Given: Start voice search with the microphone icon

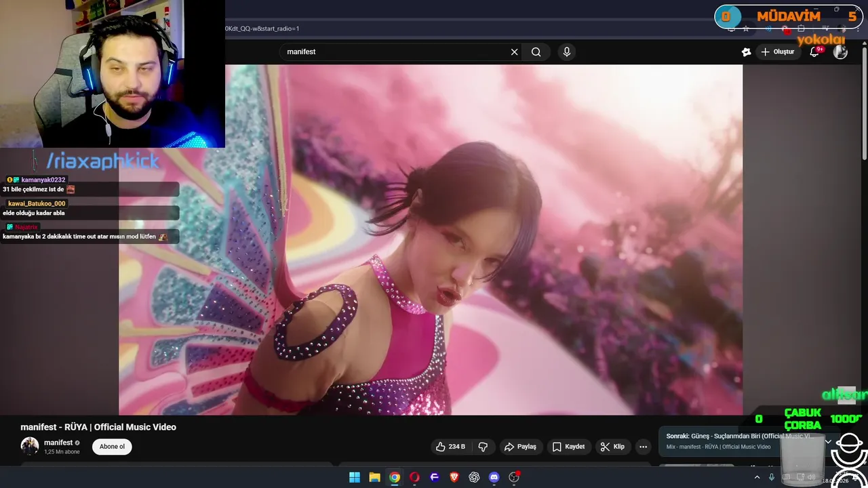Looking at the screenshot, I should coord(566,52).
